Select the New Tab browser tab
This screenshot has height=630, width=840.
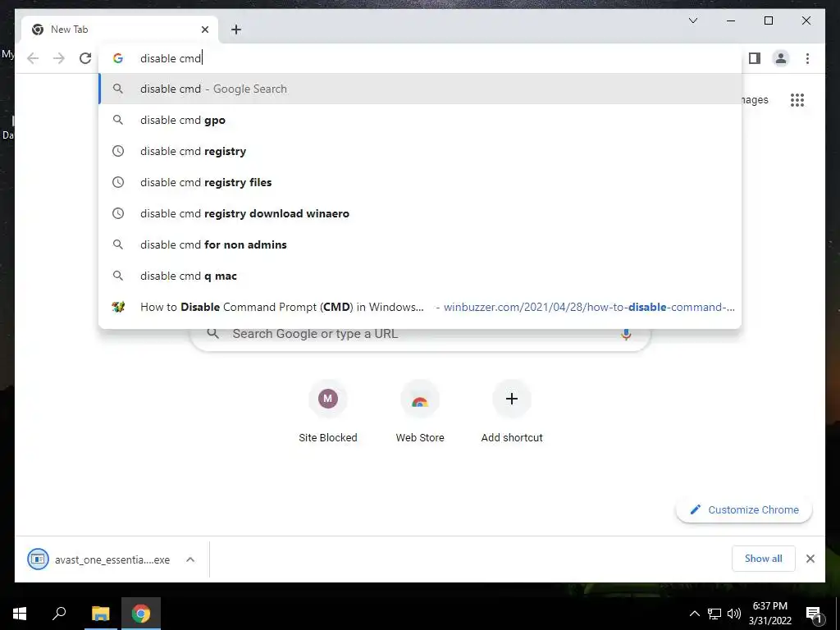coord(120,30)
